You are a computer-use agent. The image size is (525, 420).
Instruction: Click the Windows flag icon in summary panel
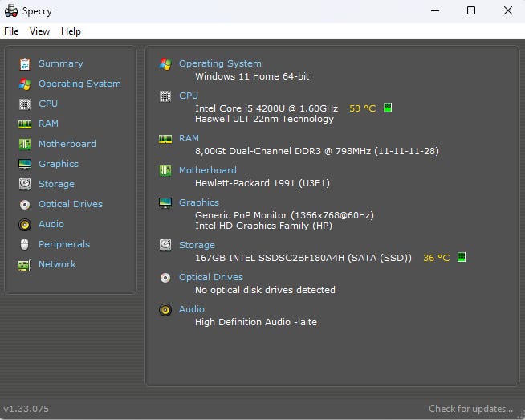pos(165,63)
